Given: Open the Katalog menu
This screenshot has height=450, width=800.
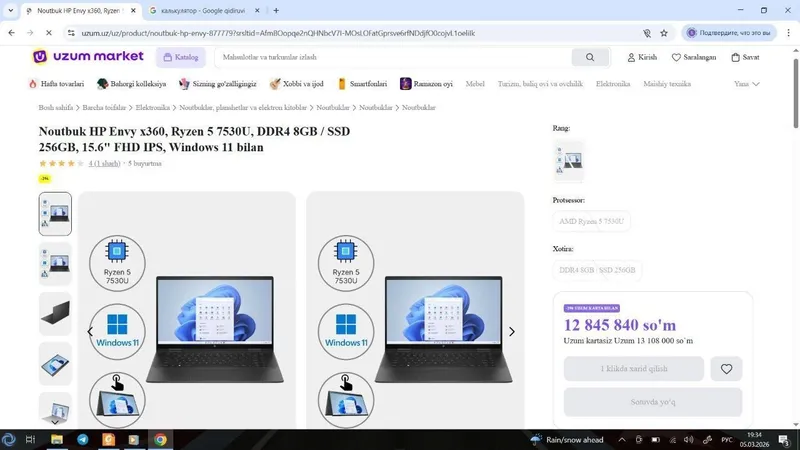Looking at the screenshot, I should [181, 57].
